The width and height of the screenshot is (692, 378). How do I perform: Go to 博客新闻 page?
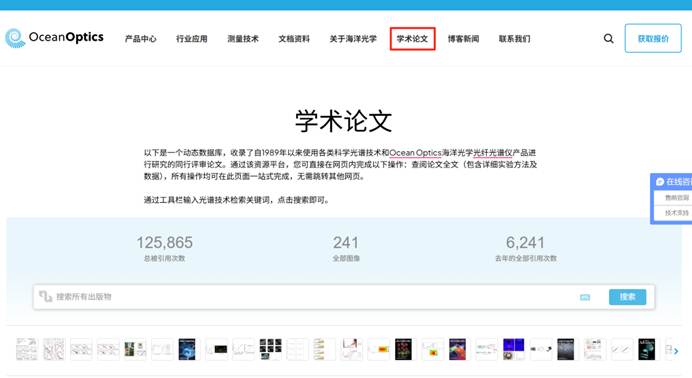[463, 39]
